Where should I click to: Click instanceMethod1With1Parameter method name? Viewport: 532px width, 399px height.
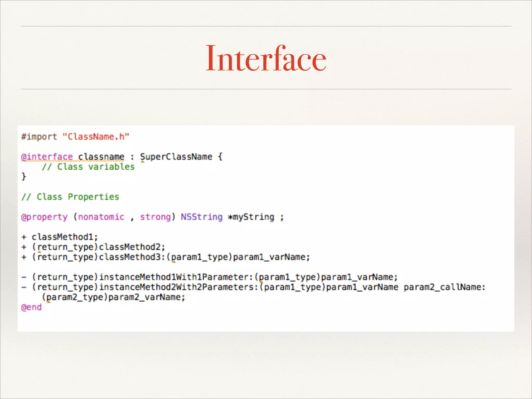174,277
